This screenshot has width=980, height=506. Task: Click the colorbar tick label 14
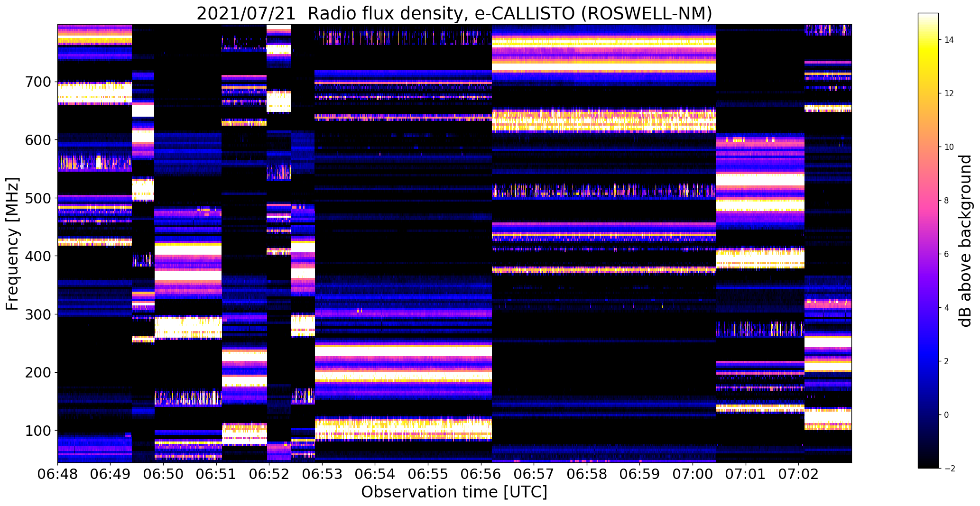click(x=949, y=40)
